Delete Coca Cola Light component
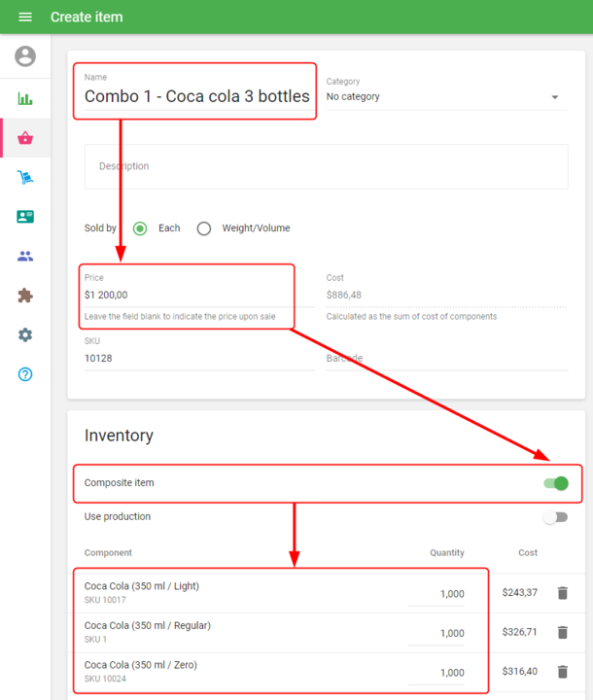The image size is (593, 700). tap(562, 593)
